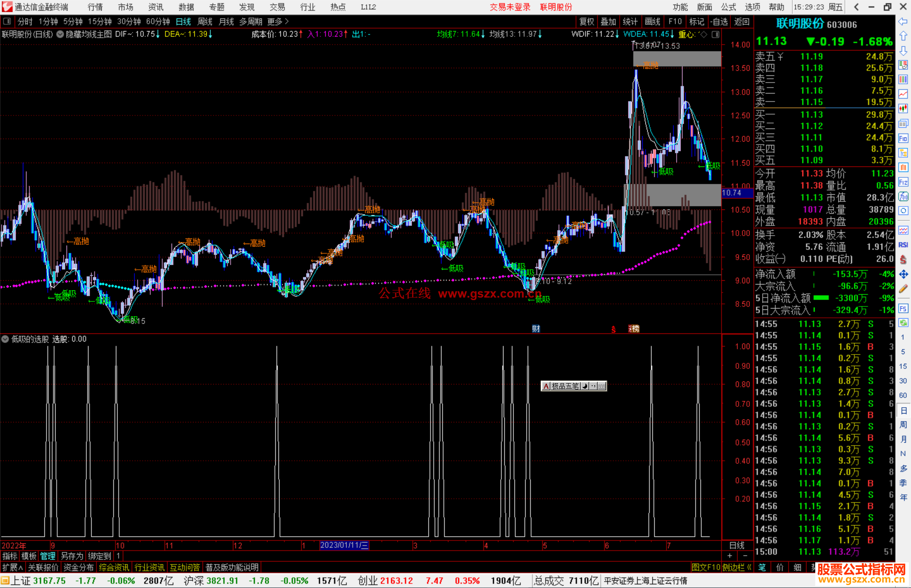Click the candlestick chart sidebar icon

903,109
